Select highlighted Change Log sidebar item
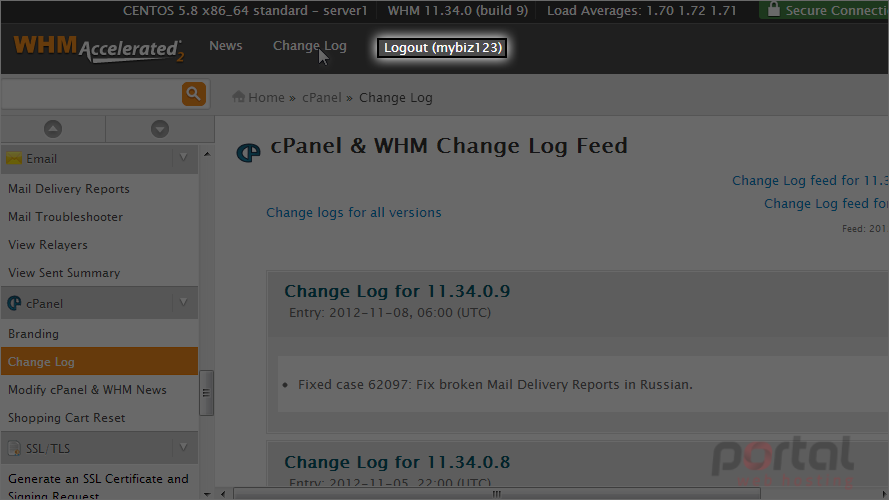 point(99,361)
